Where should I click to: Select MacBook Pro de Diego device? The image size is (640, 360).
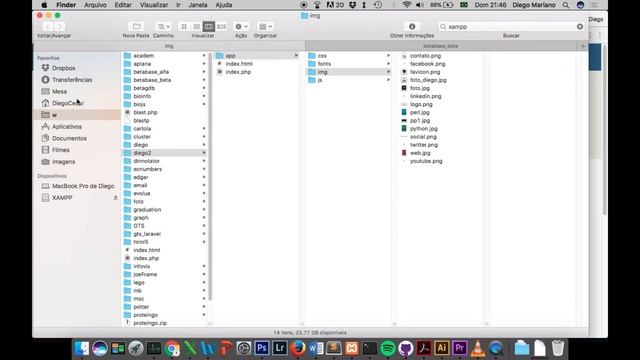(83, 186)
